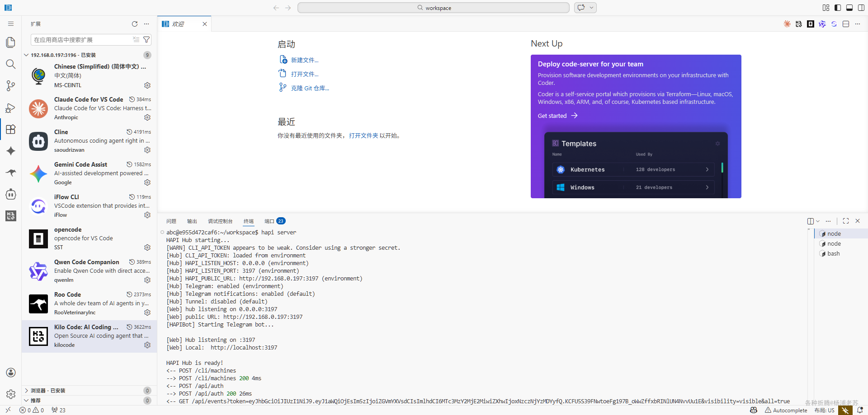
Task: Open the opencode extension entry
Action: pyautogui.click(x=90, y=238)
